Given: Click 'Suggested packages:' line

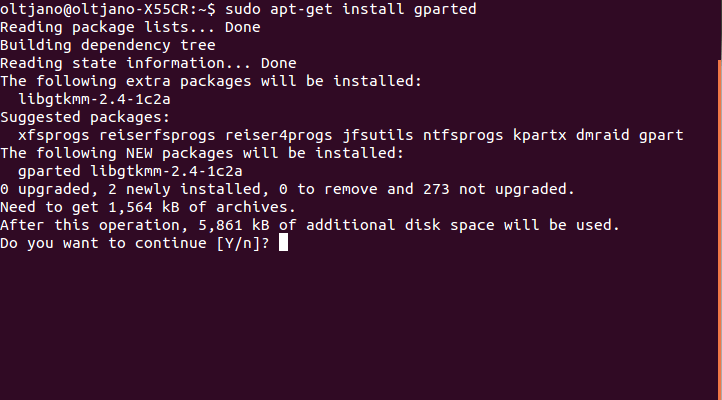Looking at the screenshot, I should click(85, 117).
